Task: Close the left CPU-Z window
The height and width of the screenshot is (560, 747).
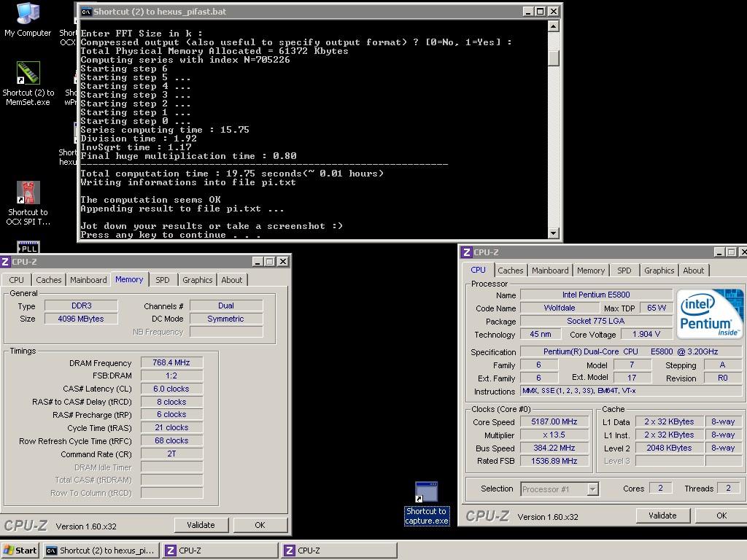Action: coord(282,262)
